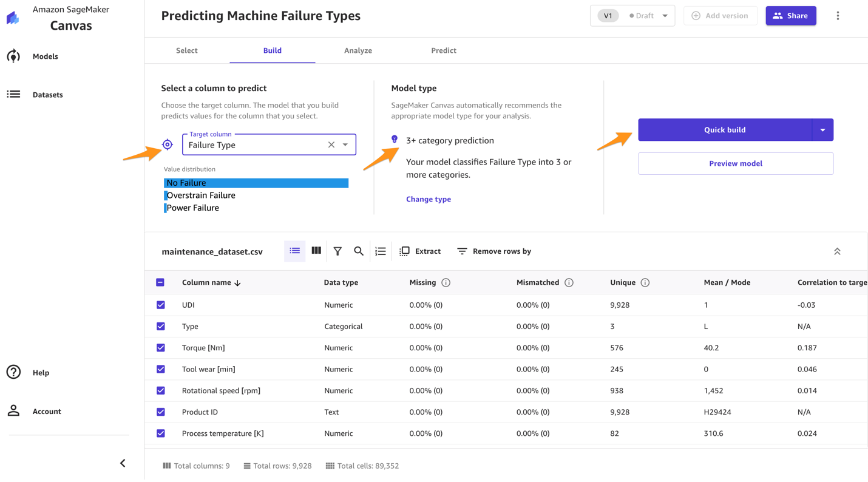Image resolution: width=868 pixels, height=482 pixels.
Task: Open the filter funnel icon
Action: click(x=337, y=251)
